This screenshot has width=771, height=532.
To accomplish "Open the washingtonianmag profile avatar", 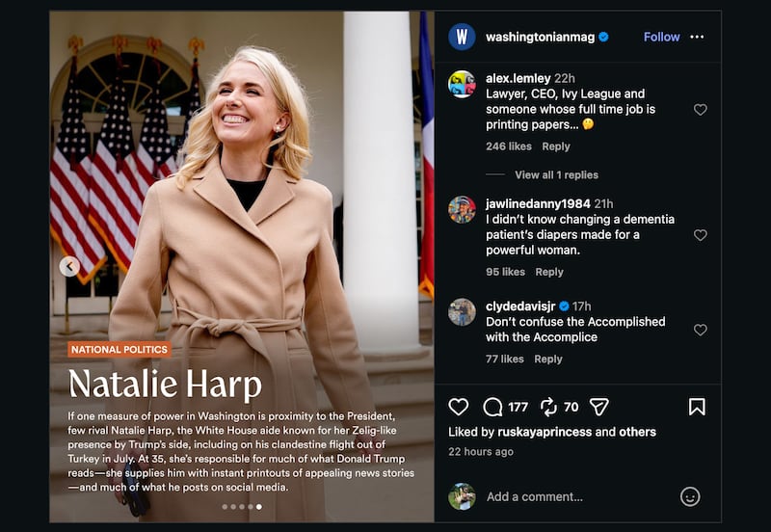I will tap(462, 37).
